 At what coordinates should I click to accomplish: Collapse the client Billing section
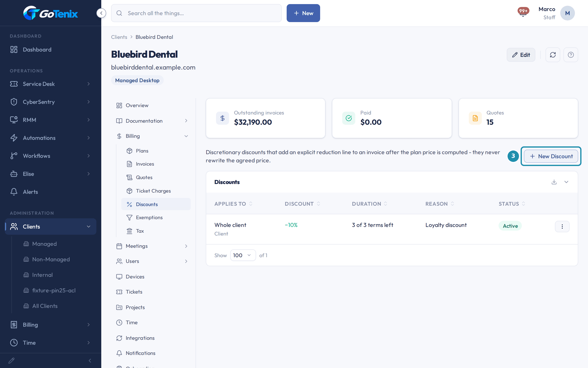[152, 136]
